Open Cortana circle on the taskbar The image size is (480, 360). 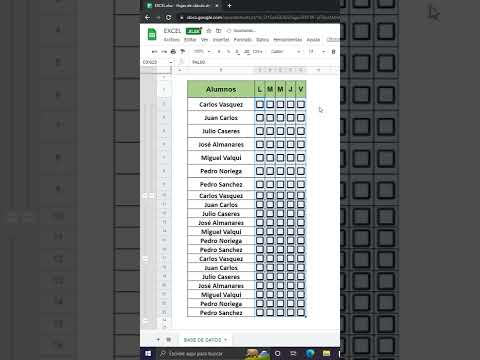pos(277,353)
